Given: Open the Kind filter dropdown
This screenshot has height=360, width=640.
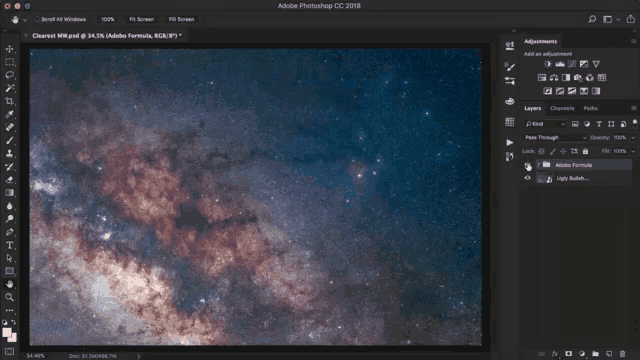Looking at the screenshot, I should coord(545,124).
